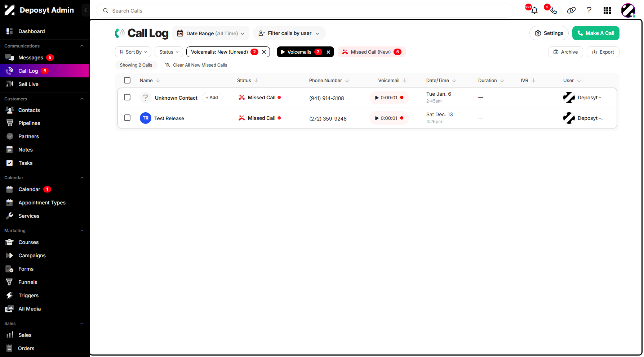
Task: Open the Date Range dropdown
Action: click(x=210, y=33)
